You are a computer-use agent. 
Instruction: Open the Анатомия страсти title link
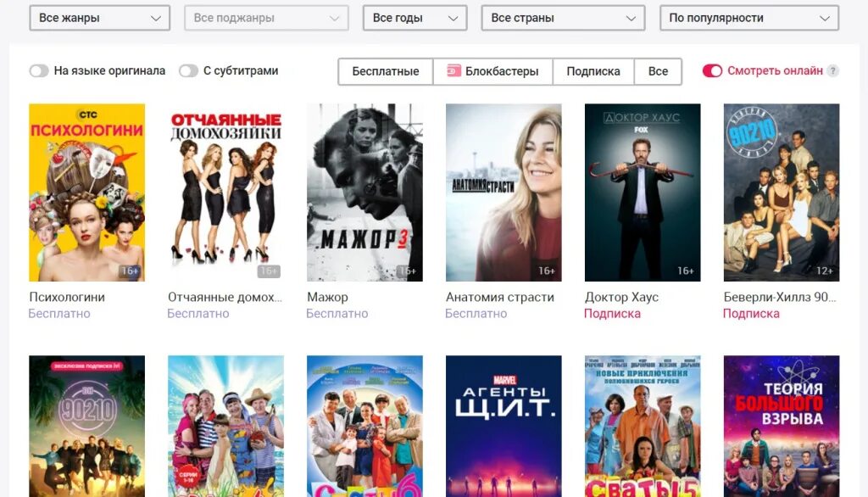(500, 297)
